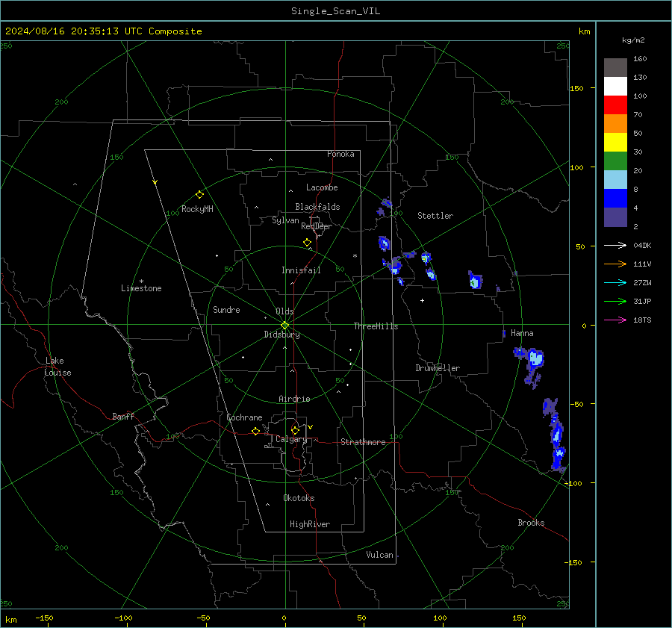Pick the blue 8 legend color swatch
672x628 pixels.
(x=615, y=198)
